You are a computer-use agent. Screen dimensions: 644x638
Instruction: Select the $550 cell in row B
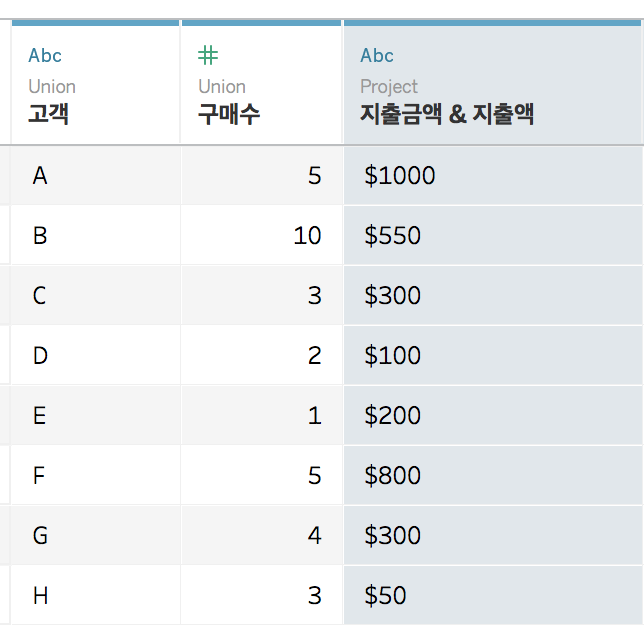click(x=492, y=235)
